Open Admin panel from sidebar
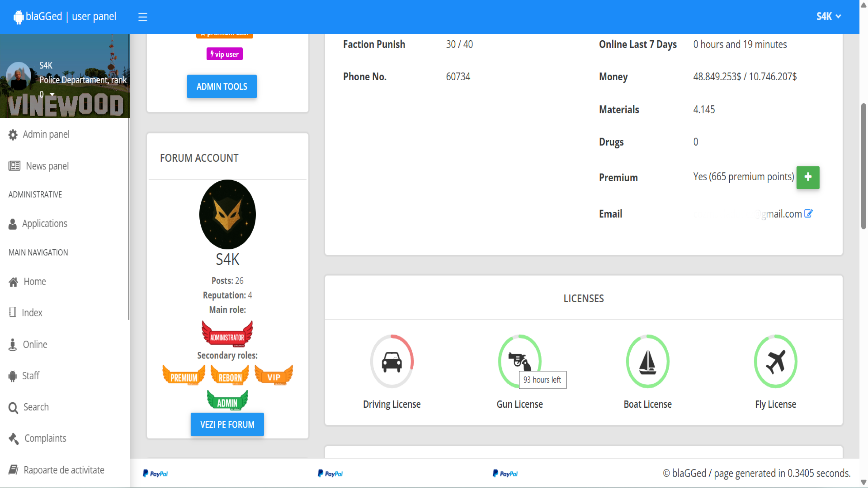This screenshot has height=488, width=868. click(x=46, y=134)
